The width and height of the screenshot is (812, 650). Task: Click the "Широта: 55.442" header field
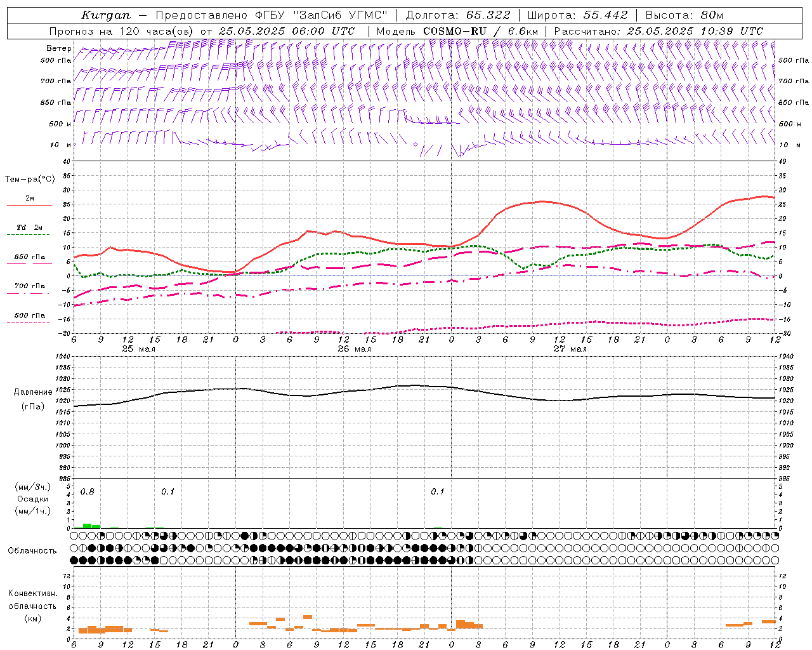pos(577,15)
